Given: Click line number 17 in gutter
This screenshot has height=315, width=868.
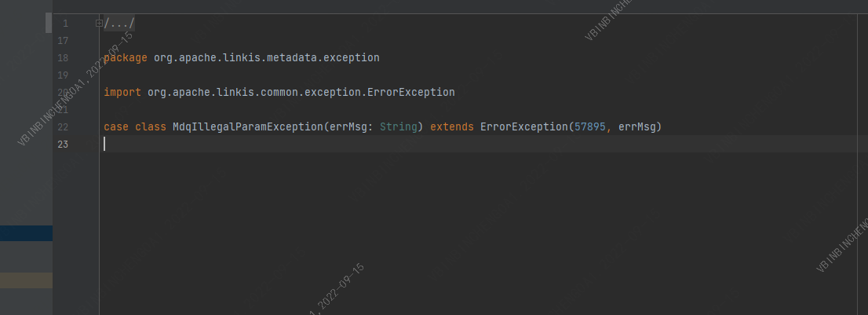Looking at the screenshot, I should [x=63, y=41].
